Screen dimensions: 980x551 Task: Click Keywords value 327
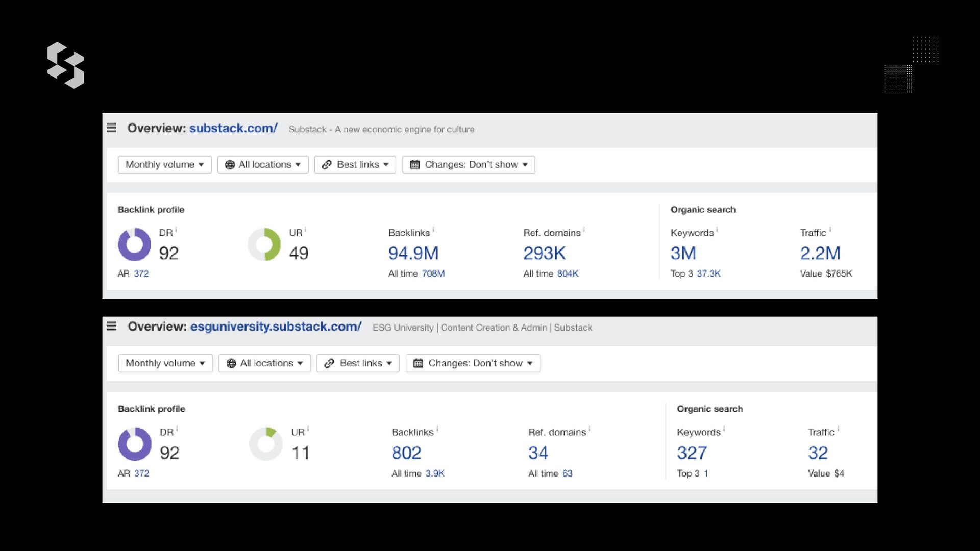pyautogui.click(x=692, y=453)
